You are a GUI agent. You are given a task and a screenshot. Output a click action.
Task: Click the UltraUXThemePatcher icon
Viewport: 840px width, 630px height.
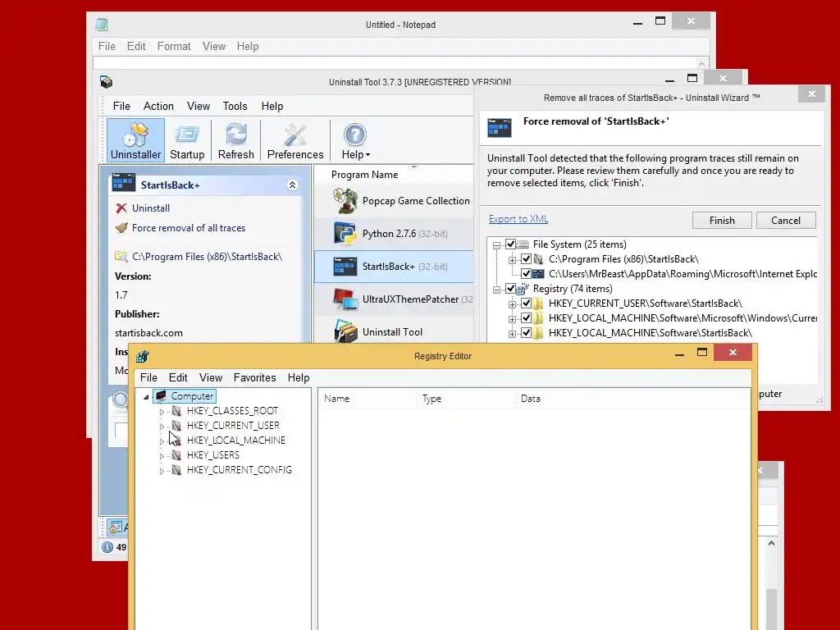(345, 299)
